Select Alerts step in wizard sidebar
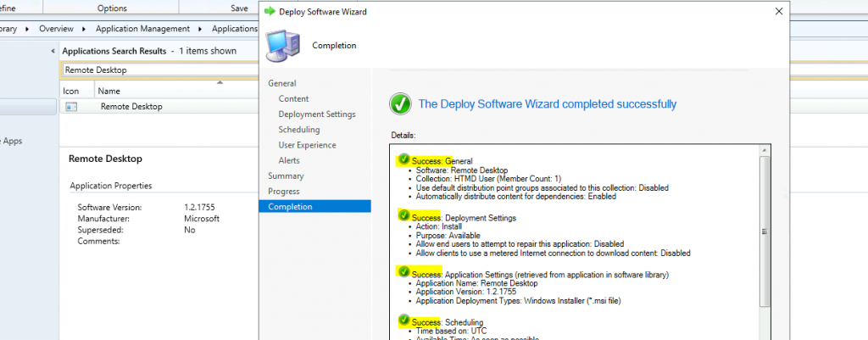The image size is (868, 340). coord(289,160)
